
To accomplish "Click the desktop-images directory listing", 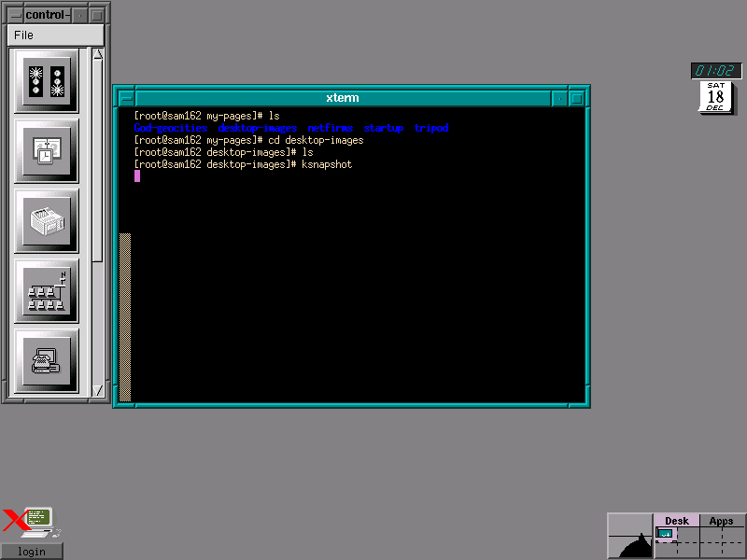I will pos(258,128).
